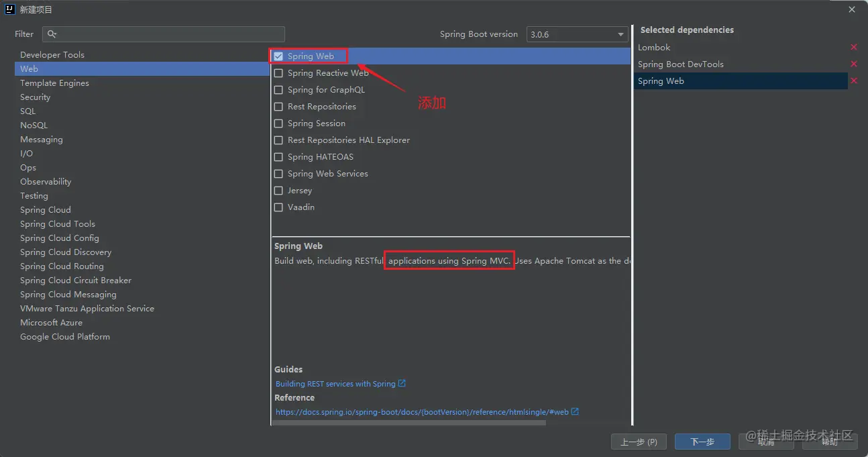The width and height of the screenshot is (868, 457).
Task: Close the 新建项目 dialog window
Action: [852, 9]
